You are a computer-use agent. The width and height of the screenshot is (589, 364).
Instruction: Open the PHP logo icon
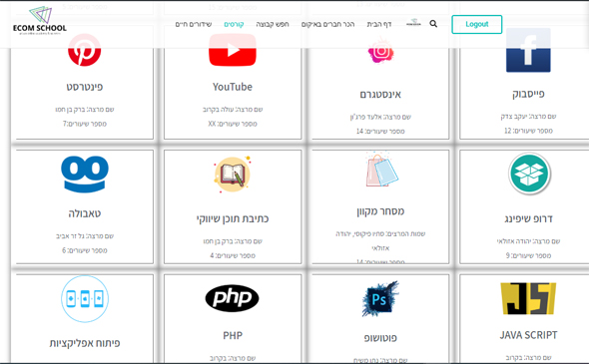coord(232,298)
